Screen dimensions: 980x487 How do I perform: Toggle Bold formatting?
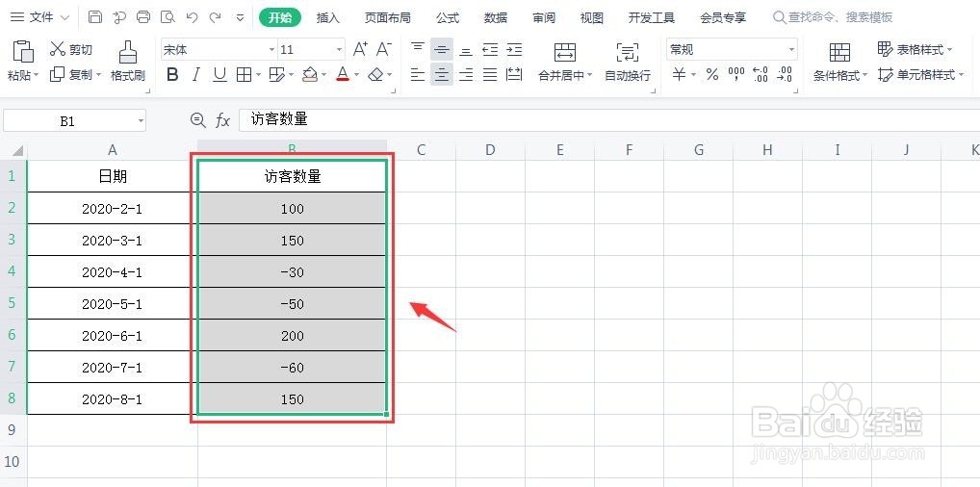173,75
